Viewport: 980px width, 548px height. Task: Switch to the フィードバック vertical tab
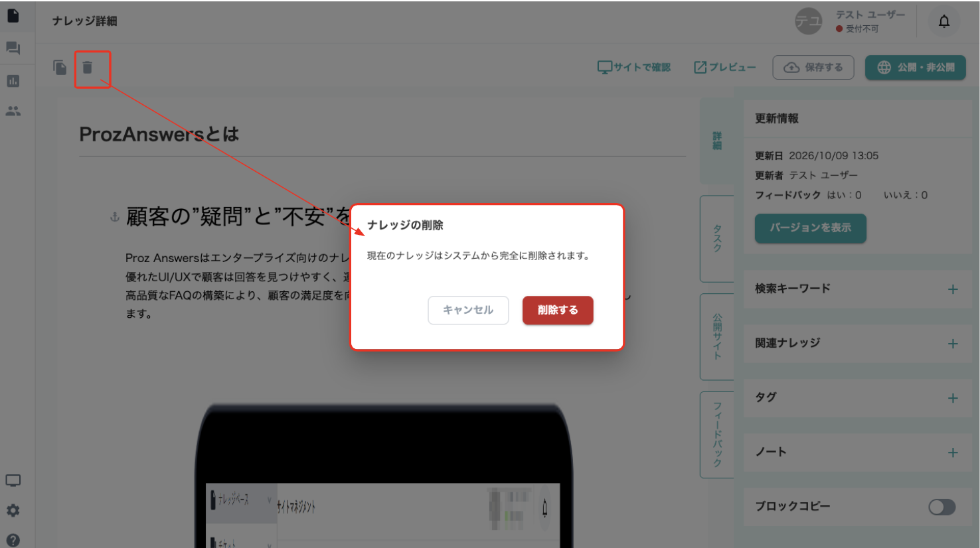pos(717,435)
